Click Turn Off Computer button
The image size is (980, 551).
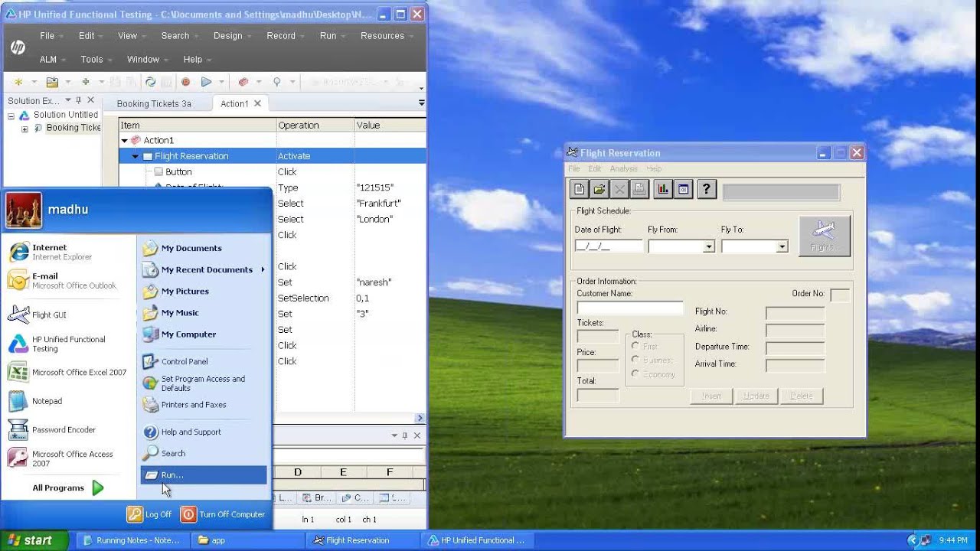point(223,514)
